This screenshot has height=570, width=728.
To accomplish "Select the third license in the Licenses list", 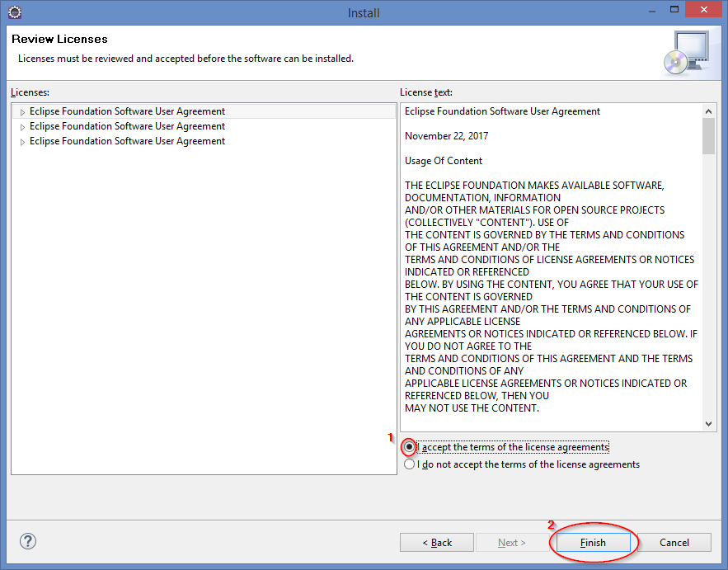I will (127, 141).
